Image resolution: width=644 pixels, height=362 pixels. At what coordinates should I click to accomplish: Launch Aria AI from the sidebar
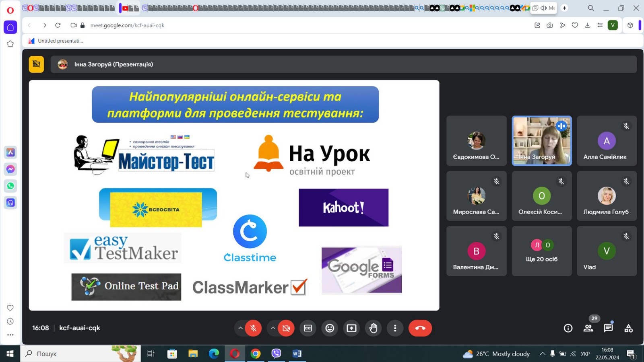coord(10,152)
